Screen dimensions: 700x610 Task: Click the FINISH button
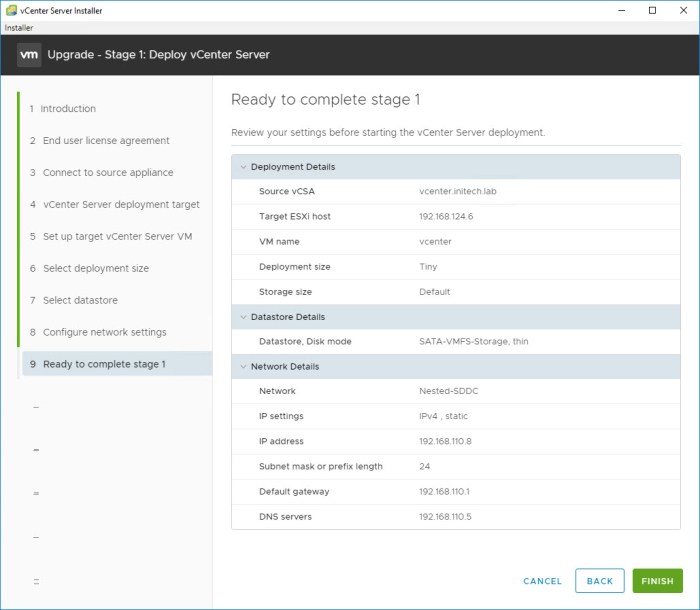(657, 581)
